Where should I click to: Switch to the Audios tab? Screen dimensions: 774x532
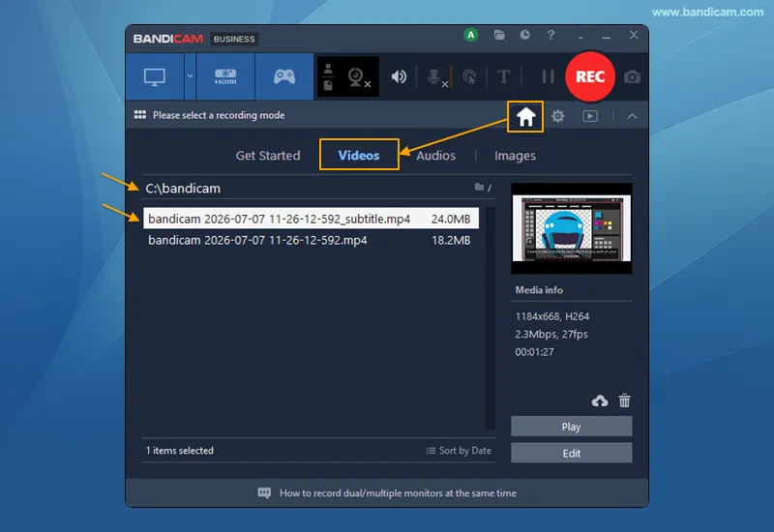(436, 156)
